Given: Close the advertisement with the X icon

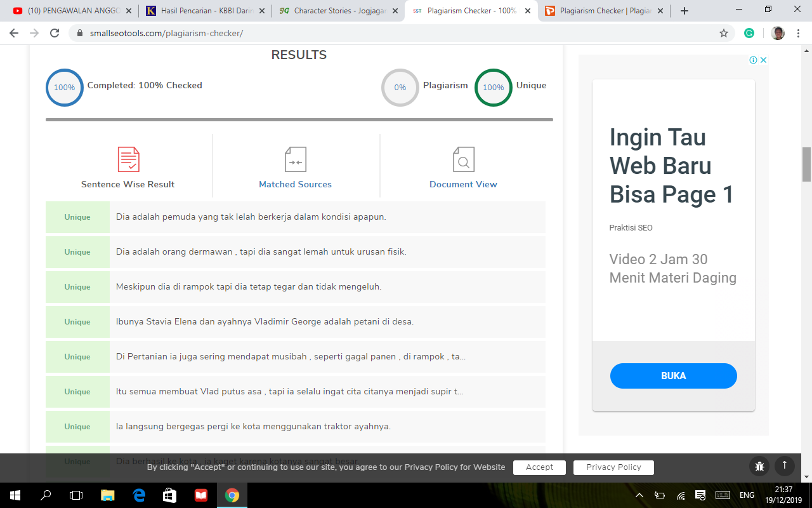Looking at the screenshot, I should 764,60.
